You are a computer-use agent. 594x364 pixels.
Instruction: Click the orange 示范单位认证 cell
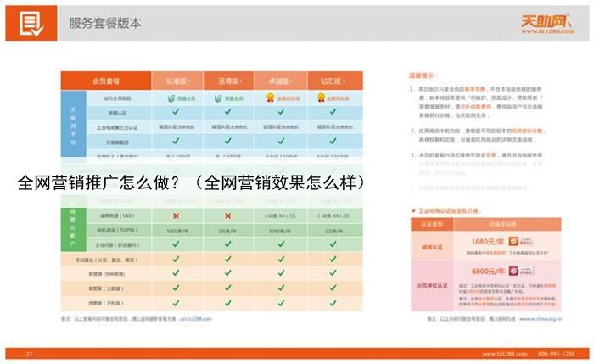pos(432,285)
